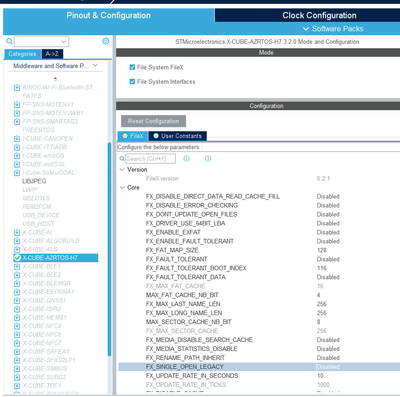Viewport: 400px width, 397px height.
Task: Click the download icon next to X-CUBE-BLE1
Action: (x=17, y=266)
